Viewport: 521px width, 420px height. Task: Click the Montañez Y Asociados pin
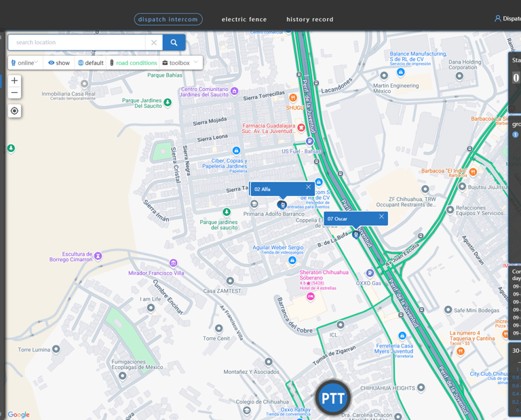pos(269,362)
